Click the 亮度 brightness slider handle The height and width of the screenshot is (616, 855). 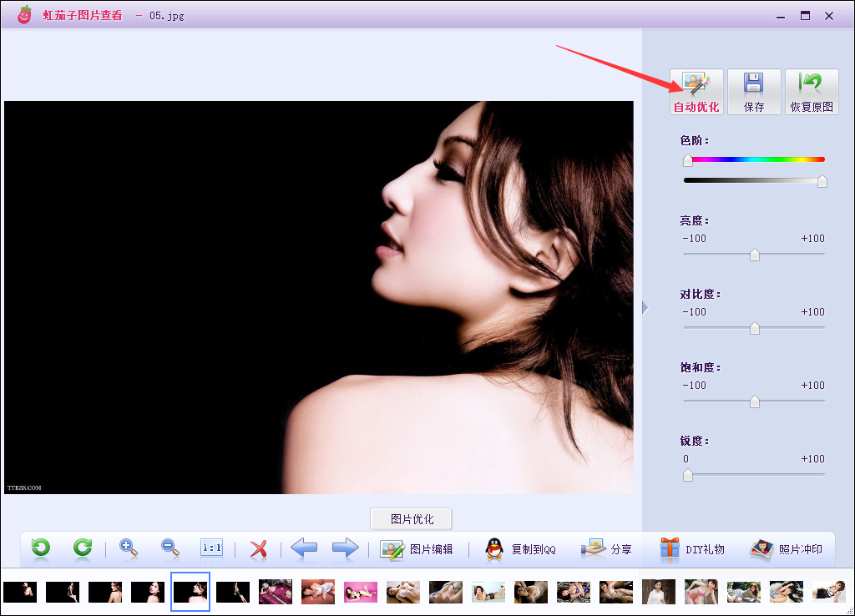[755, 255]
